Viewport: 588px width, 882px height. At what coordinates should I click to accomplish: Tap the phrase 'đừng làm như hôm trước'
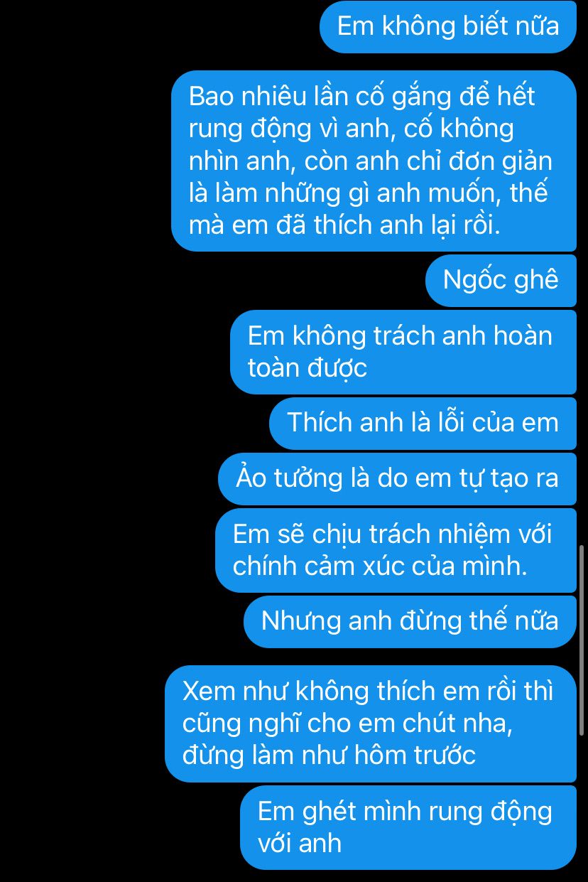click(329, 755)
